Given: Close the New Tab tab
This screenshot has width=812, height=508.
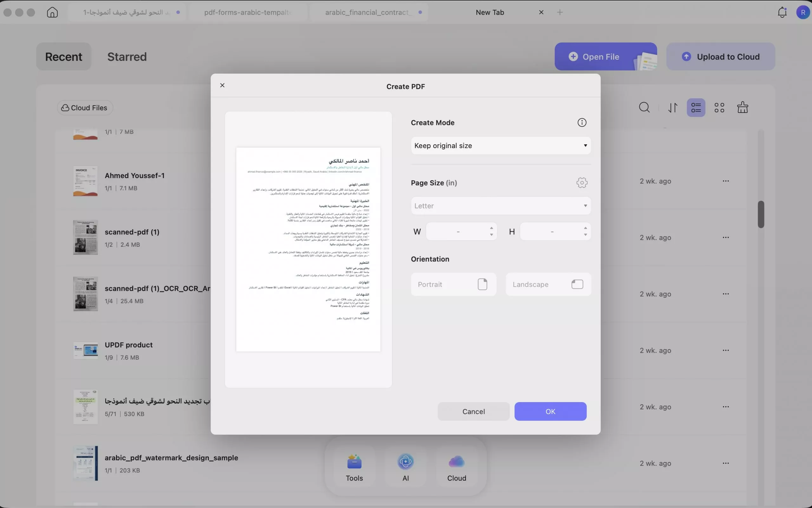Looking at the screenshot, I should point(541,12).
